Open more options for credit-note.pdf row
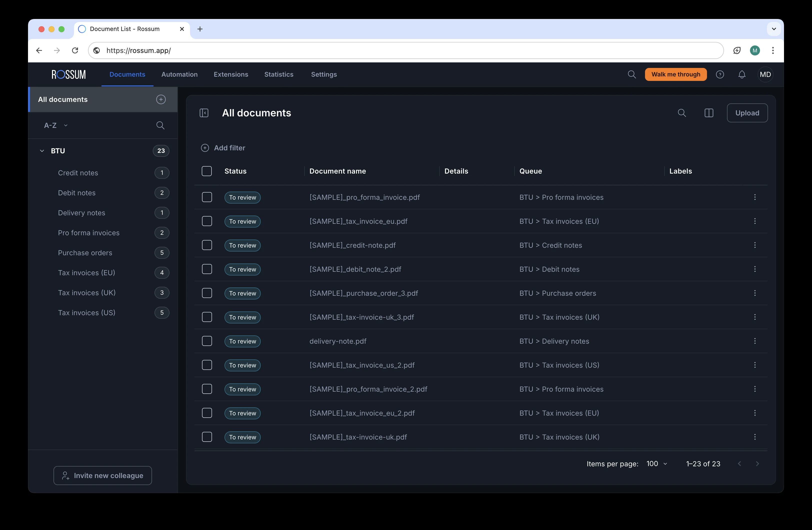812x530 pixels. pyautogui.click(x=755, y=245)
